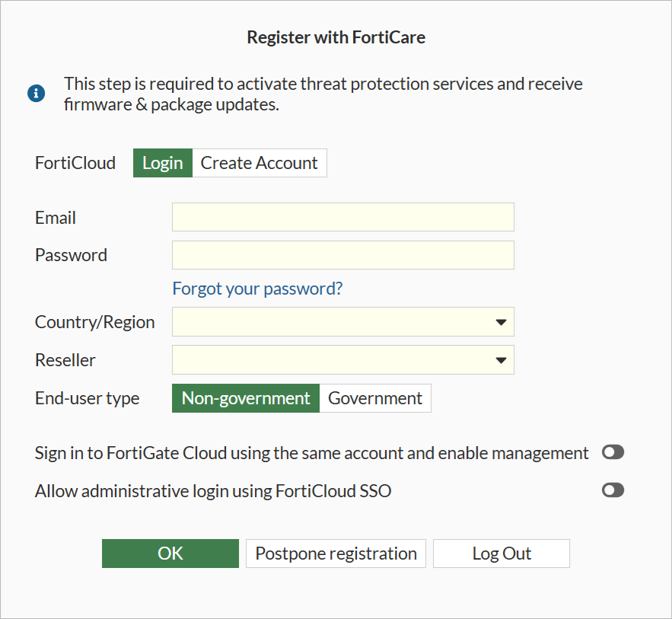
Task: Open the Forgot your password link
Action: pyautogui.click(x=257, y=289)
